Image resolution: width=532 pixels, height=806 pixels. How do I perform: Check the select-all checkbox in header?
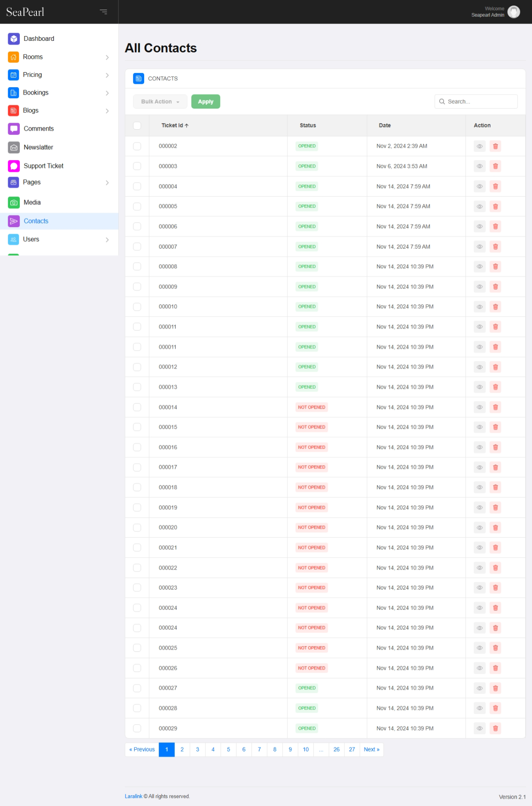coord(137,126)
